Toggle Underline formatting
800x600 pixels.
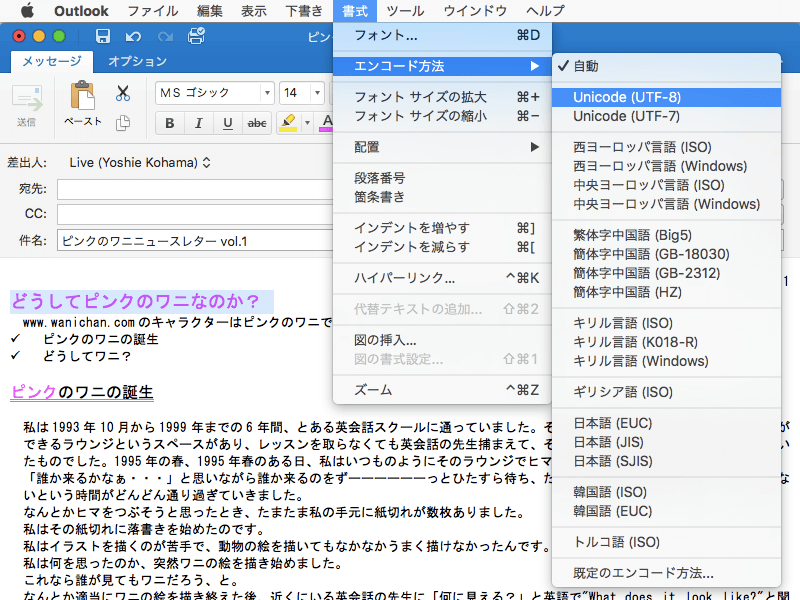tap(228, 123)
